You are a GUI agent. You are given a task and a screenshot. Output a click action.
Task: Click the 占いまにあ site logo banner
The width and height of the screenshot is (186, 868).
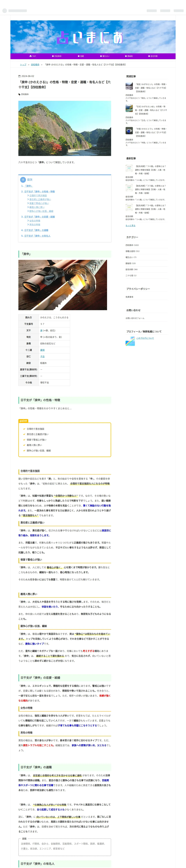point(93,37)
